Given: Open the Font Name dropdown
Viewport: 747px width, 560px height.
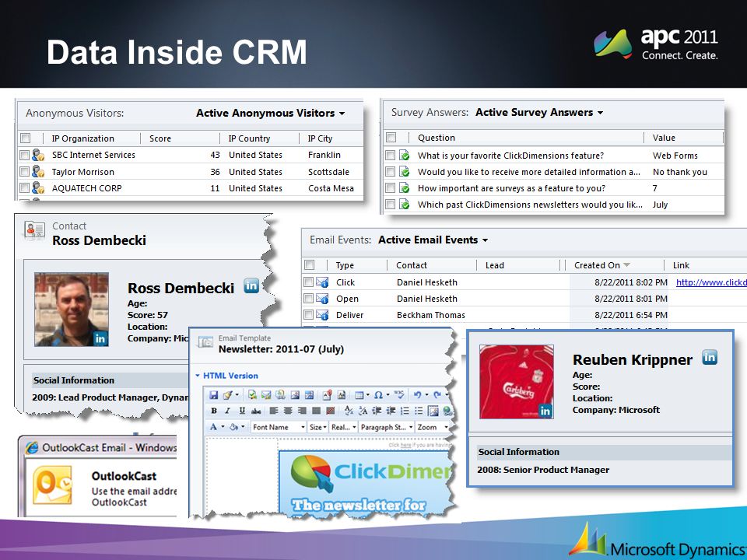Looking at the screenshot, I should click(x=279, y=427).
